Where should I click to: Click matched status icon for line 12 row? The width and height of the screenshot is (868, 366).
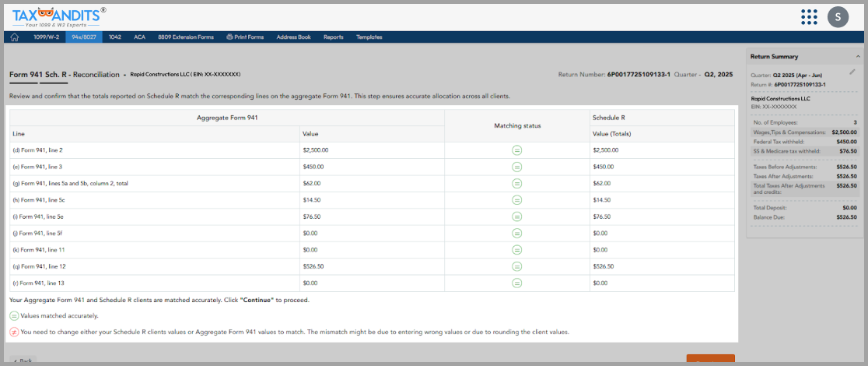click(x=517, y=266)
